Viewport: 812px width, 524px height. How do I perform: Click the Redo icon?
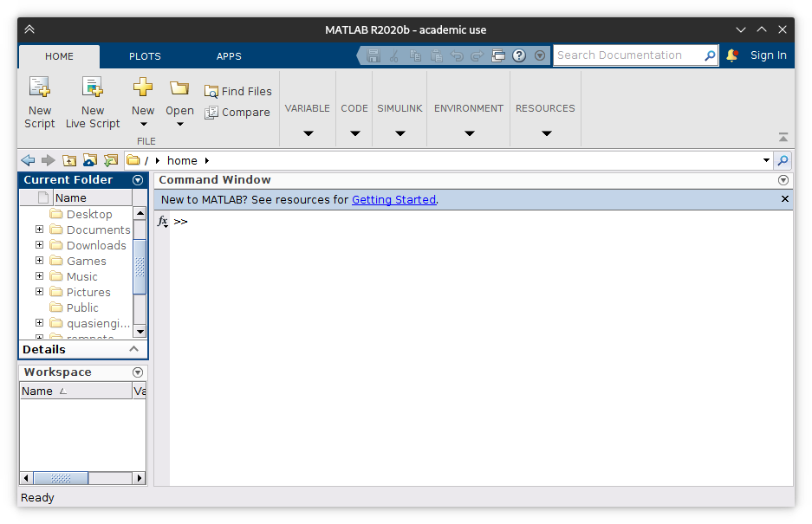click(477, 55)
